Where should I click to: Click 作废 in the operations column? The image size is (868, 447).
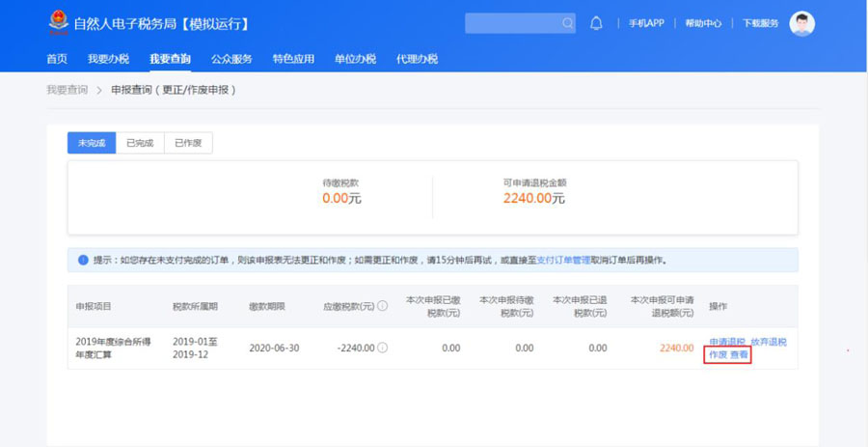(x=718, y=355)
